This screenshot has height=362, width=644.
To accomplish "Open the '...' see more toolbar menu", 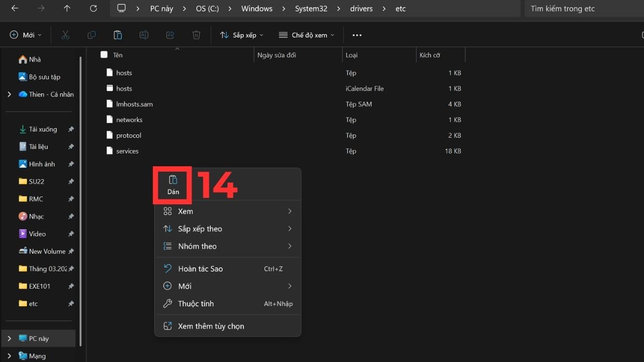I will [x=356, y=34].
